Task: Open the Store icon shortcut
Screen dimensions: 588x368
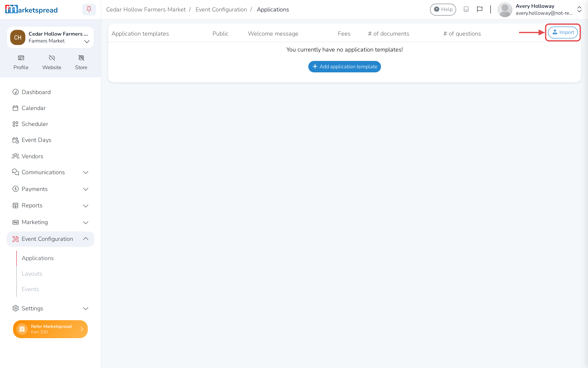Action: coord(81,62)
